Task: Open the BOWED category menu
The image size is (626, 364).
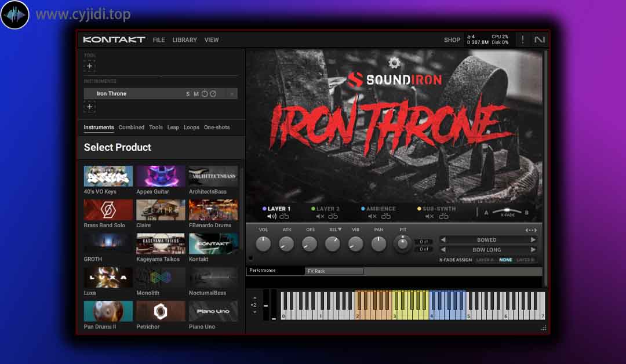Action: (x=487, y=240)
